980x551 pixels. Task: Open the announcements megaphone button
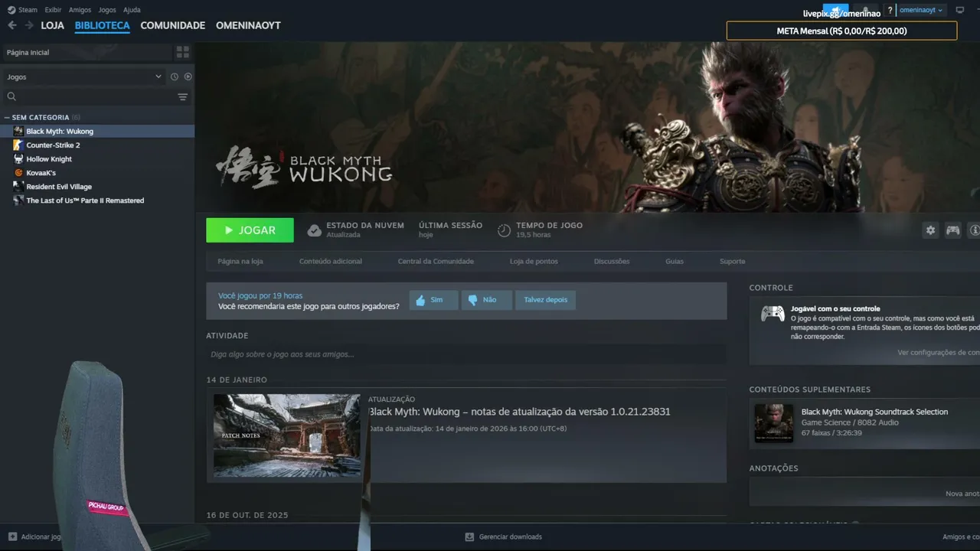[835, 10]
